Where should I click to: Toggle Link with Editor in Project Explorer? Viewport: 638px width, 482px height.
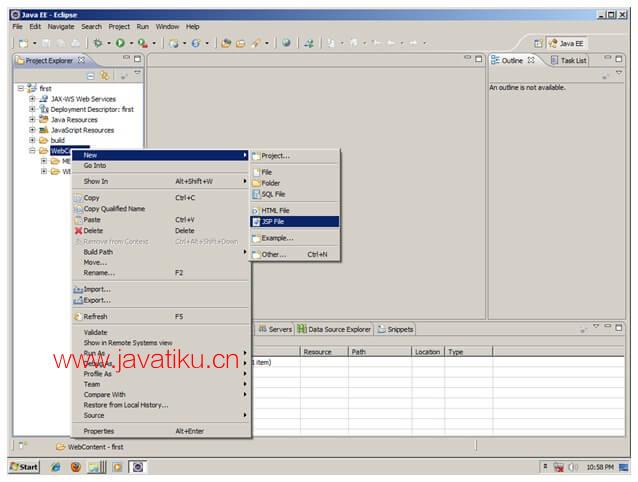(105, 76)
